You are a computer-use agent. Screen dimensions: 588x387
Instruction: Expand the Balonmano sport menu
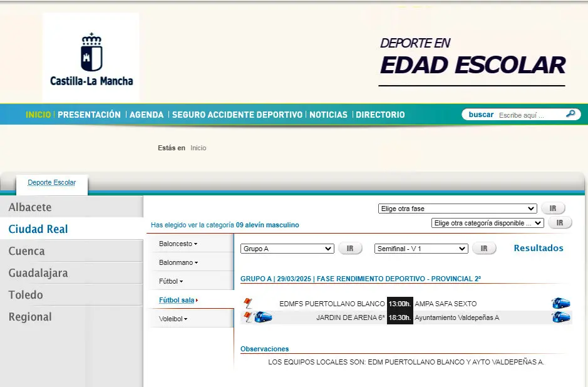pyautogui.click(x=178, y=262)
